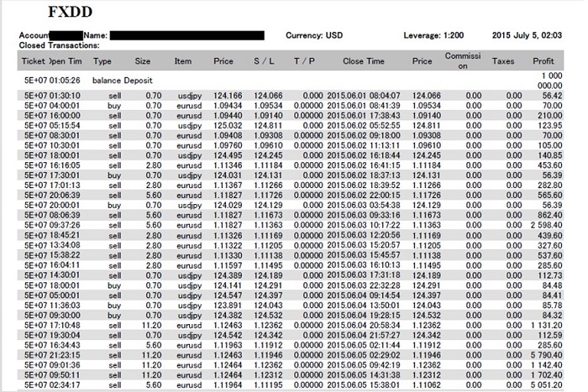
Task: Click close time 2015.06.02 09:18:00
Action: tap(364, 135)
